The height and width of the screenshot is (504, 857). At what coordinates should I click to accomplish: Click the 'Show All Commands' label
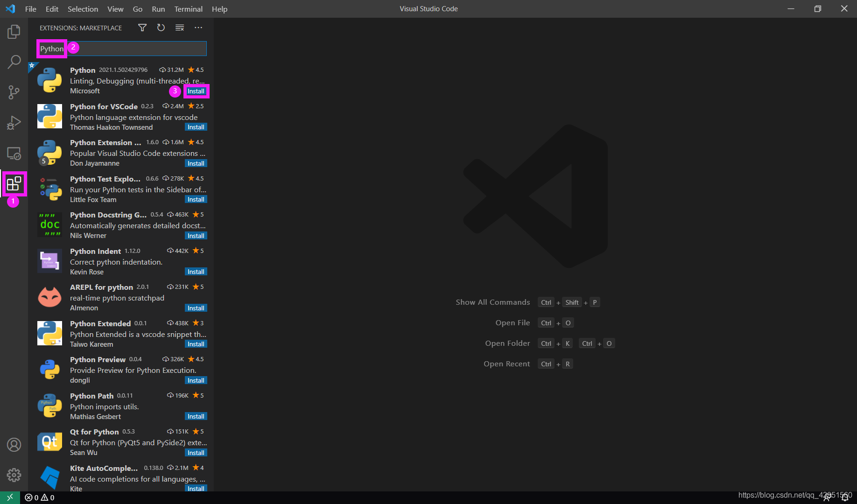(493, 302)
